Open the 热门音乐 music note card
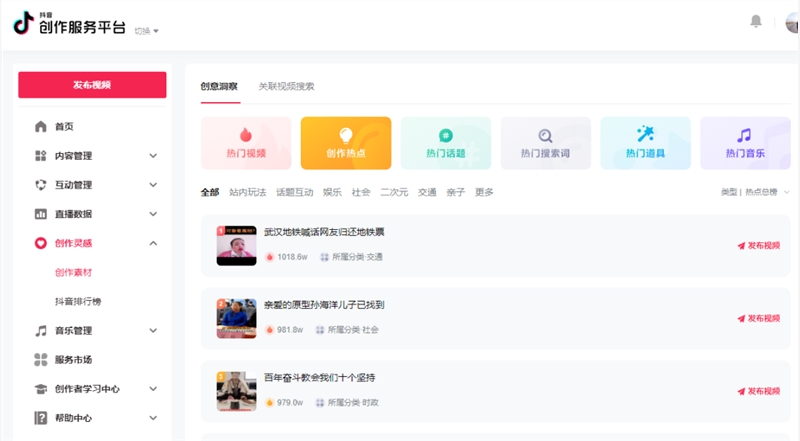800x441 pixels. pos(745,143)
